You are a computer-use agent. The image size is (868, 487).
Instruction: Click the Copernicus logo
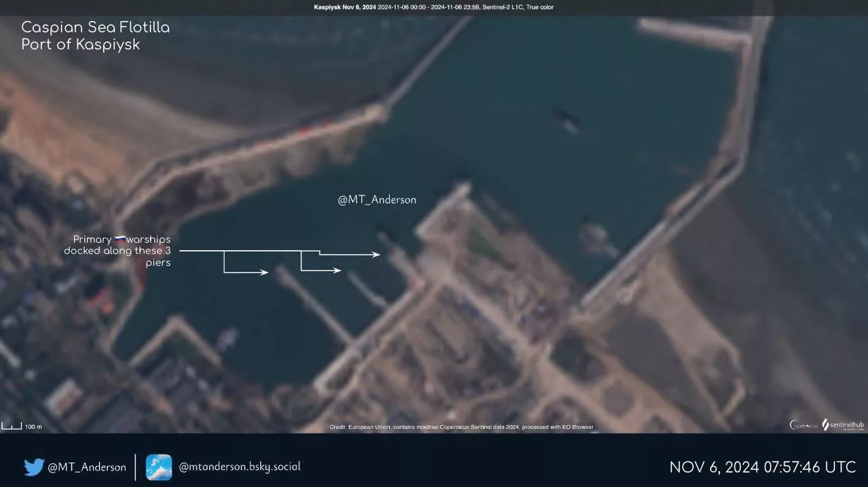click(x=803, y=425)
